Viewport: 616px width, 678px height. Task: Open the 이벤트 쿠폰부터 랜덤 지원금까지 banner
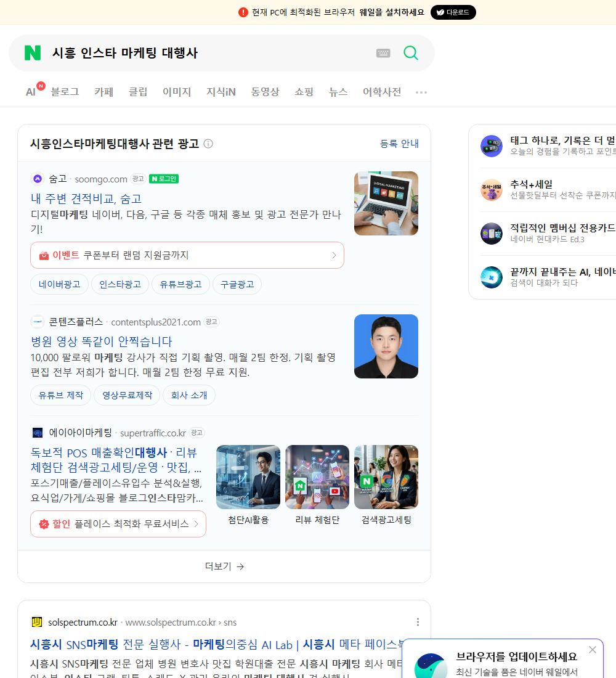[x=187, y=255]
